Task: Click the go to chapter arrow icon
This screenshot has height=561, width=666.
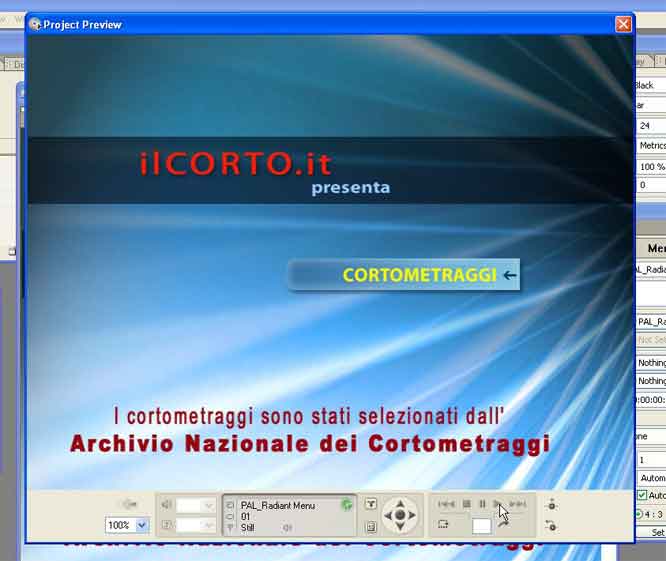Action: [443, 524]
